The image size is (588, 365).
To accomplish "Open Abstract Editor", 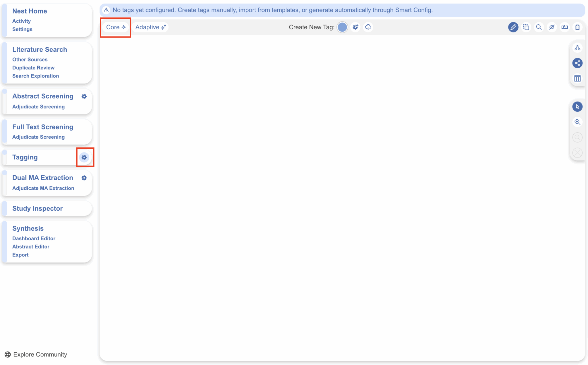I will [31, 247].
